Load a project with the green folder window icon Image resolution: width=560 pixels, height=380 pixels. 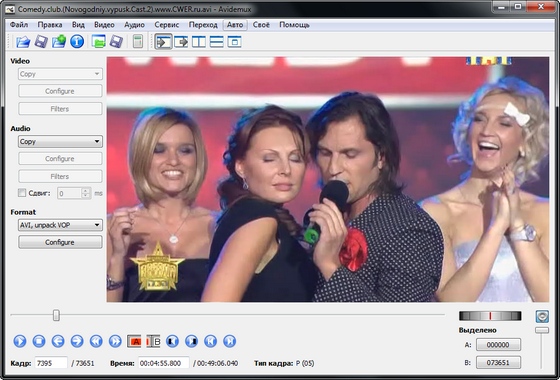(x=98, y=42)
